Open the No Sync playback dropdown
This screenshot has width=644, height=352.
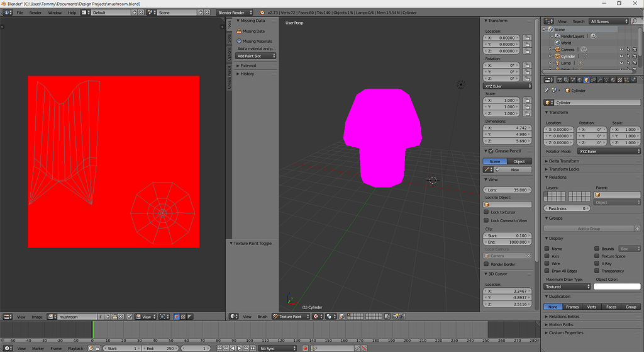pos(277,348)
